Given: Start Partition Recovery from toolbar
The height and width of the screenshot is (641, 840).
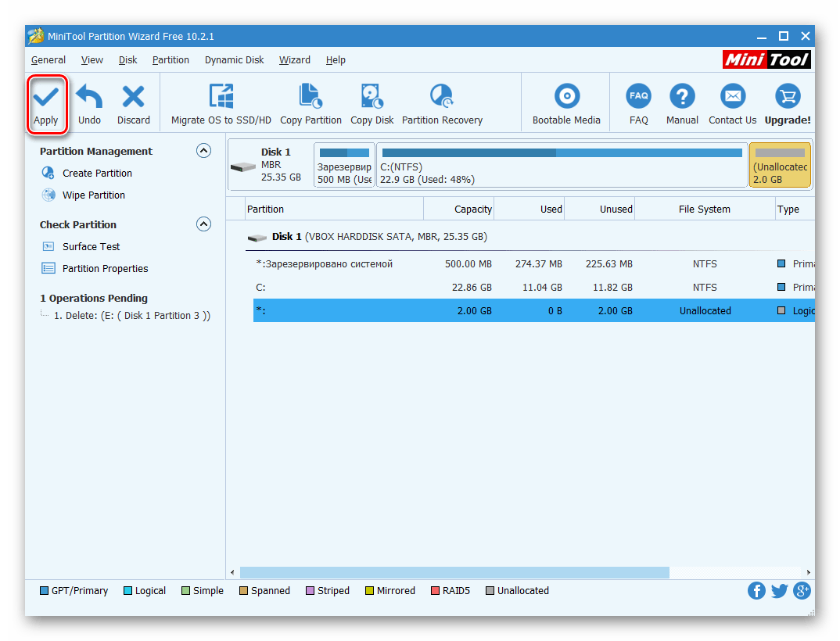Looking at the screenshot, I should (442, 104).
